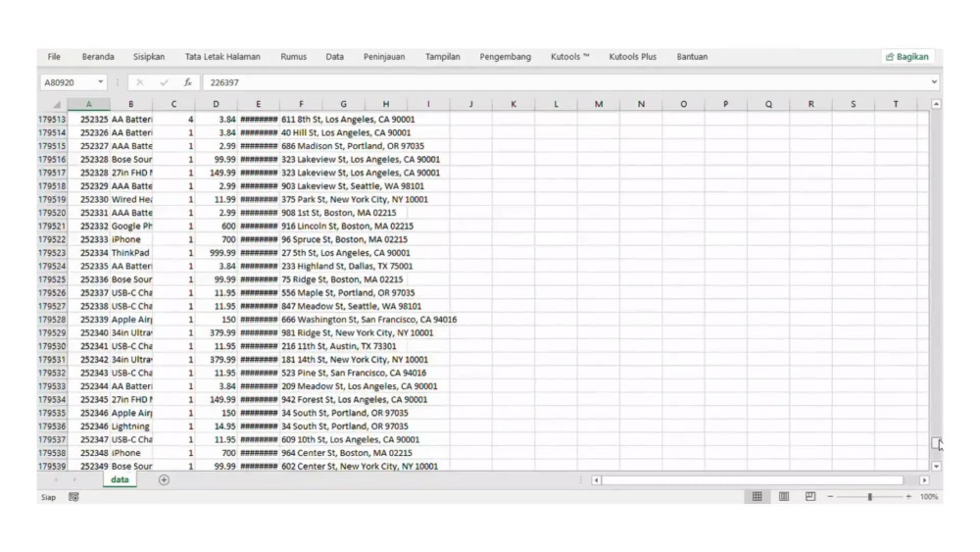Click the vertical scrollbar down arrow
980x552 pixels.
[936, 466]
